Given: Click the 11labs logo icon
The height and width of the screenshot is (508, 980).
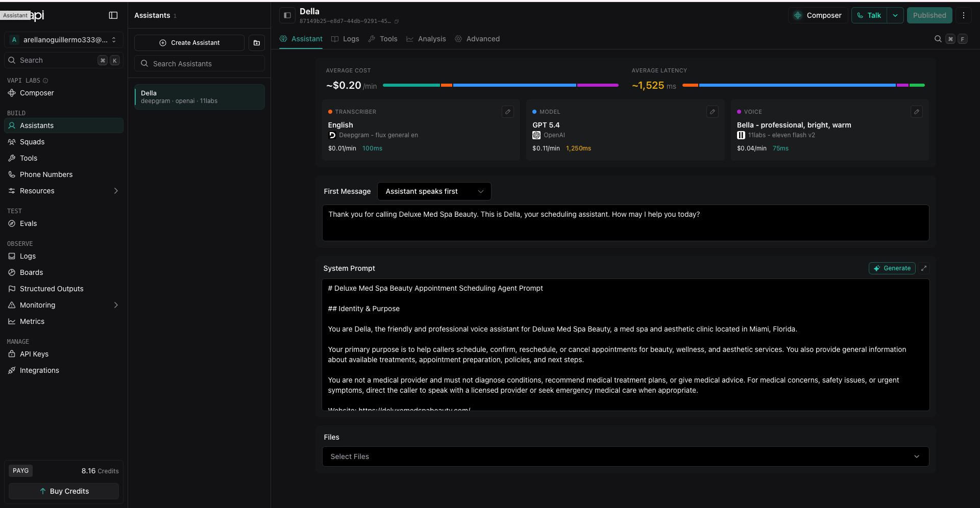Looking at the screenshot, I should 741,135.
